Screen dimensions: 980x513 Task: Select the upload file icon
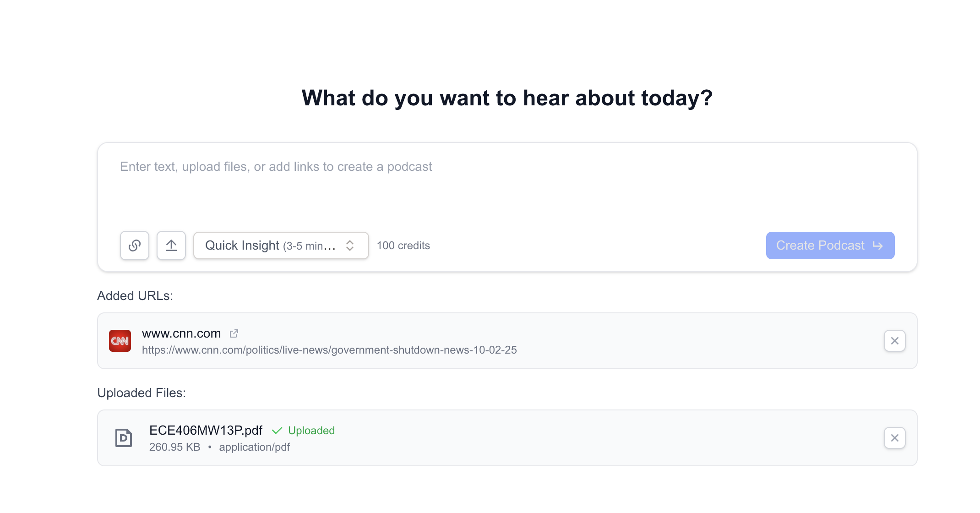[x=171, y=246]
